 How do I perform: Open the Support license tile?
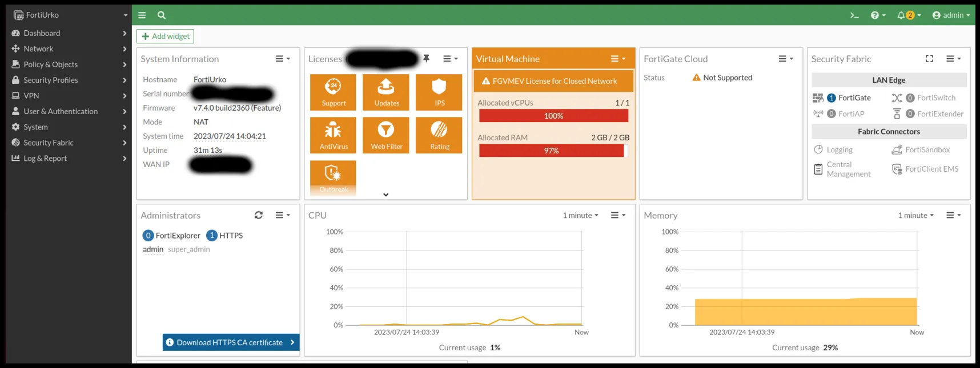333,92
